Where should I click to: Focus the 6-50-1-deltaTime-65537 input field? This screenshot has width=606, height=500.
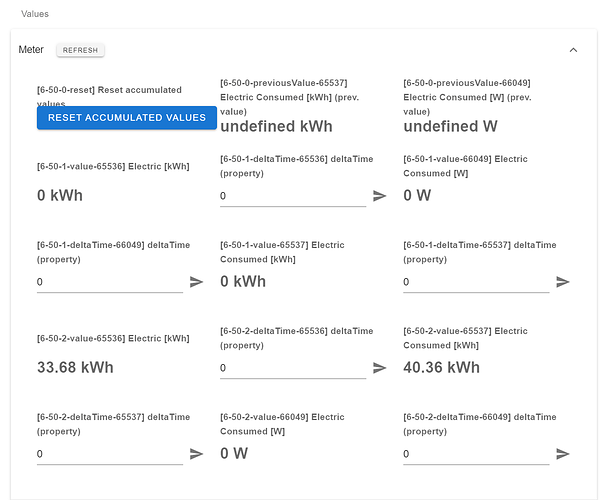475,282
